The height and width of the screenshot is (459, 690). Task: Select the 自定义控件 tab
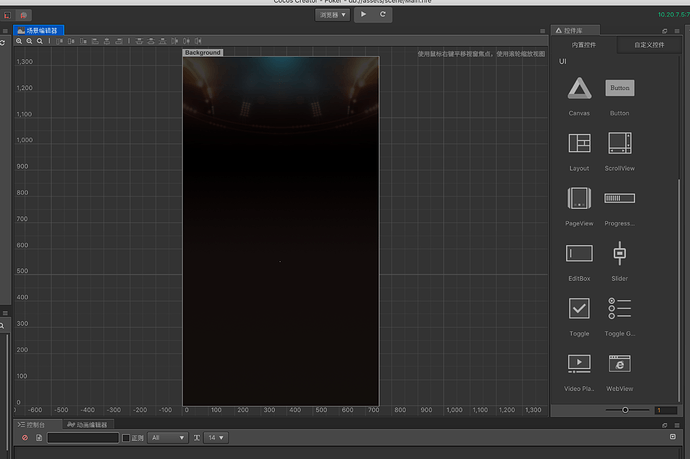(649, 45)
